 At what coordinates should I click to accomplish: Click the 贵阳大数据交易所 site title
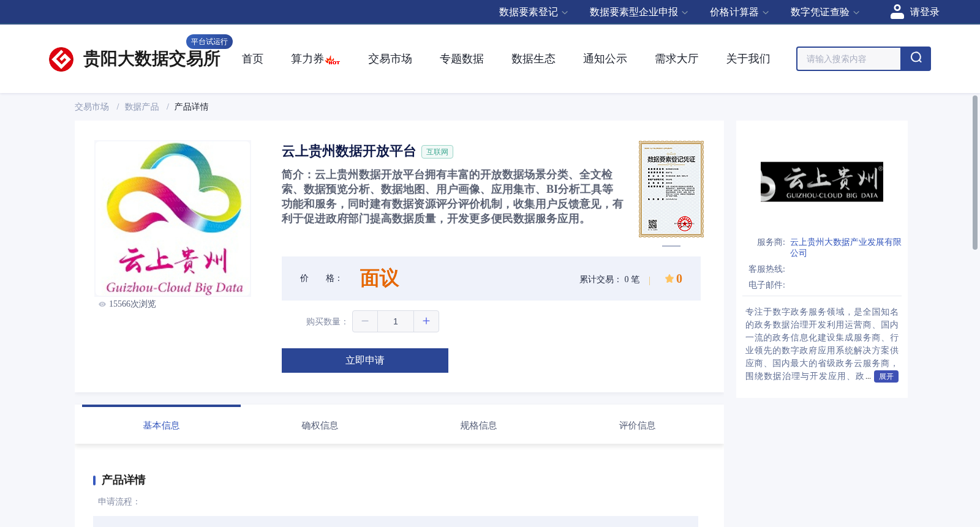[x=151, y=59]
